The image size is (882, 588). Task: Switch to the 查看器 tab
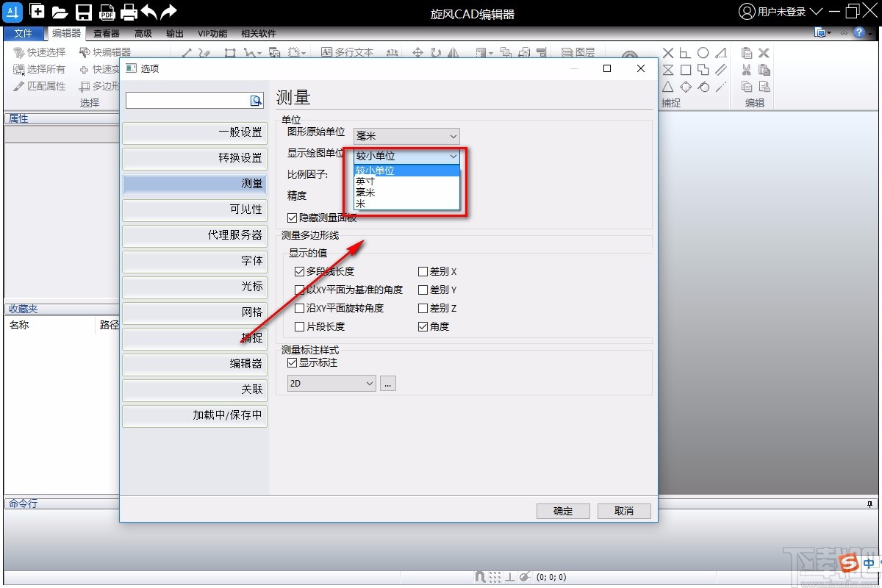tap(107, 33)
